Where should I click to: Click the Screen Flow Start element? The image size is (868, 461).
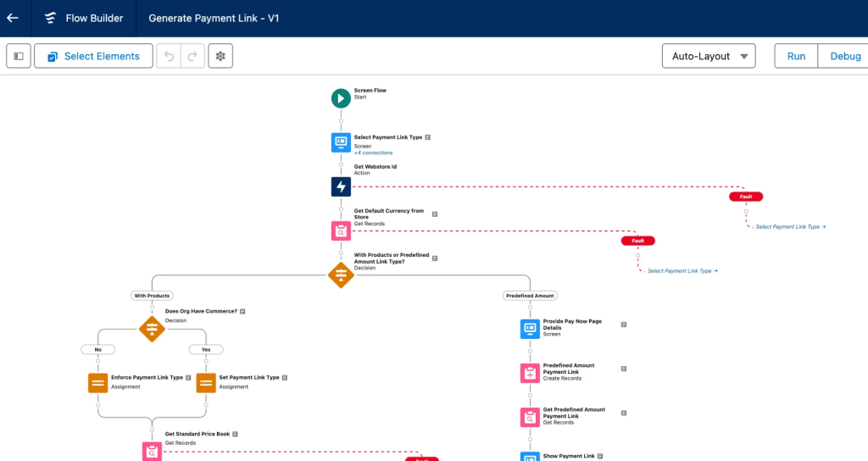pos(341,98)
